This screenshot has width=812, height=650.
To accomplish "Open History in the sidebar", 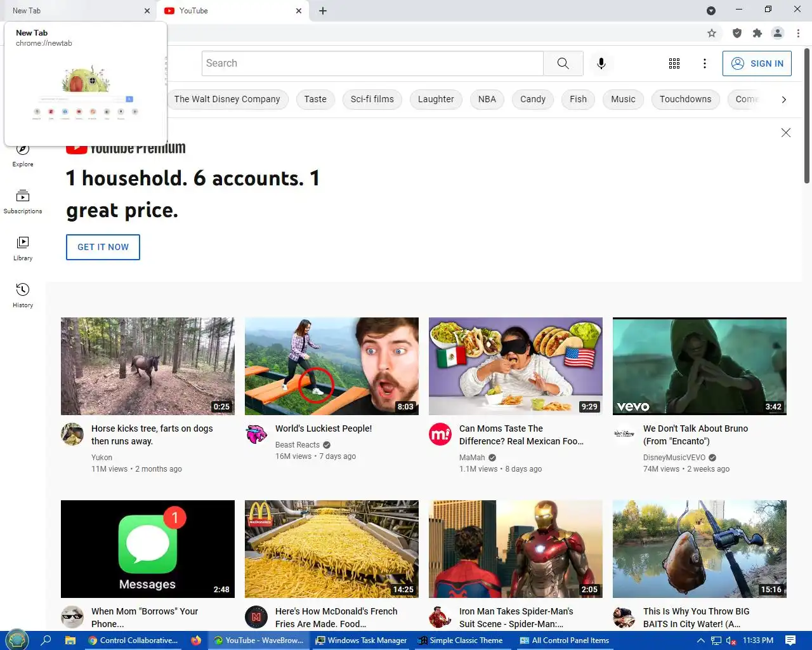I will (x=23, y=296).
